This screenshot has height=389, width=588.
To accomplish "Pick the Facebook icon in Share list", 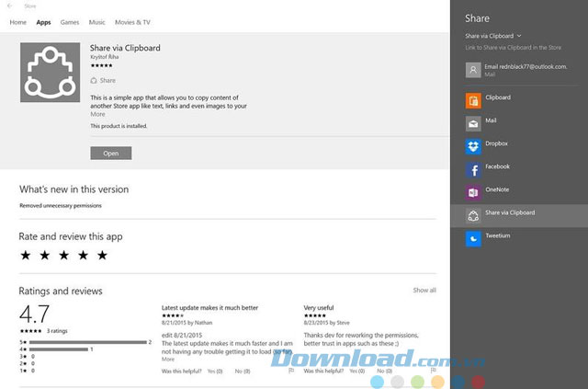I will pyautogui.click(x=473, y=170).
